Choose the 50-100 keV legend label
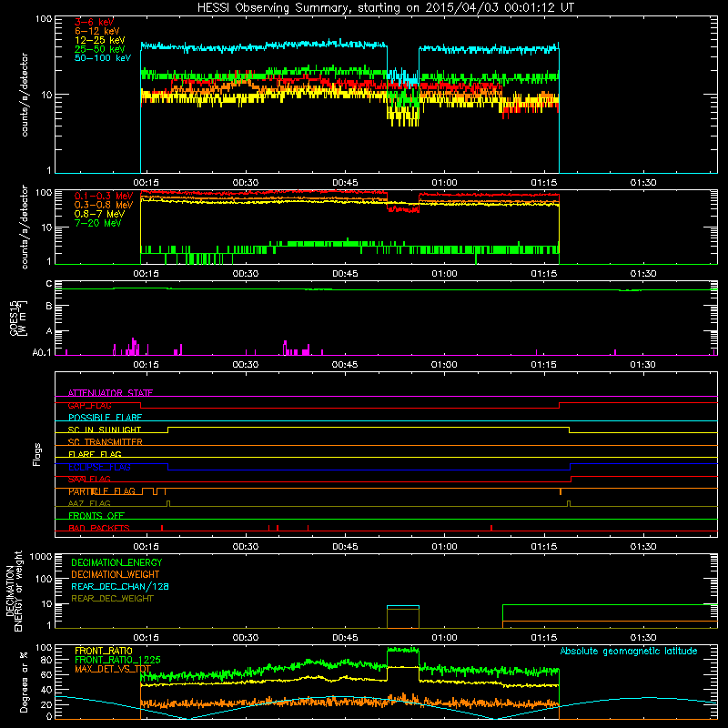 pyautogui.click(x=103, y=58)
